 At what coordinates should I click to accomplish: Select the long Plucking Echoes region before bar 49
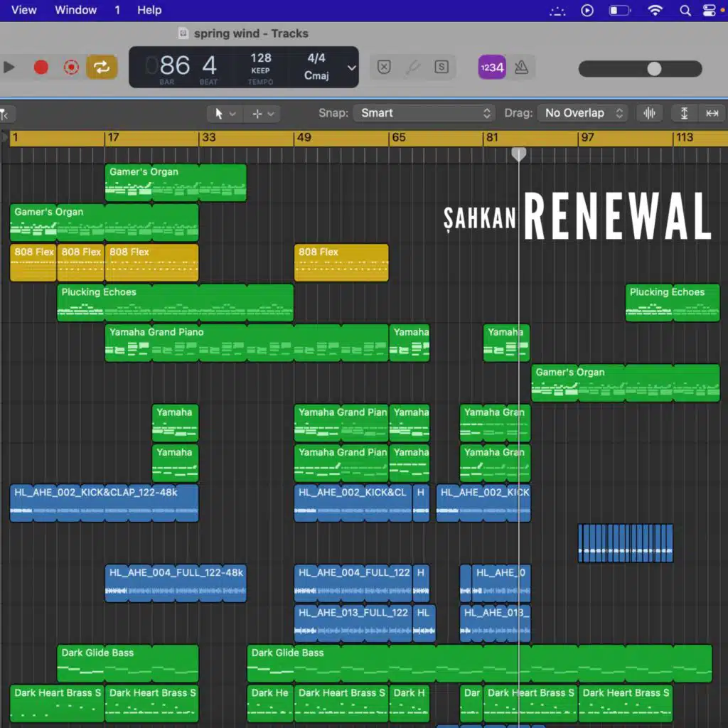(x=175, y=303)
